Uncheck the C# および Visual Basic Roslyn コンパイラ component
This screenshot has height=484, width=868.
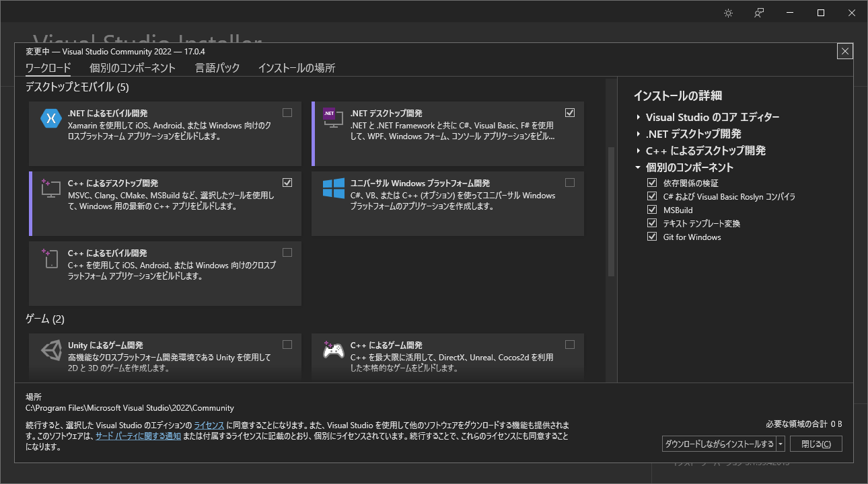[x=651, y=196]
